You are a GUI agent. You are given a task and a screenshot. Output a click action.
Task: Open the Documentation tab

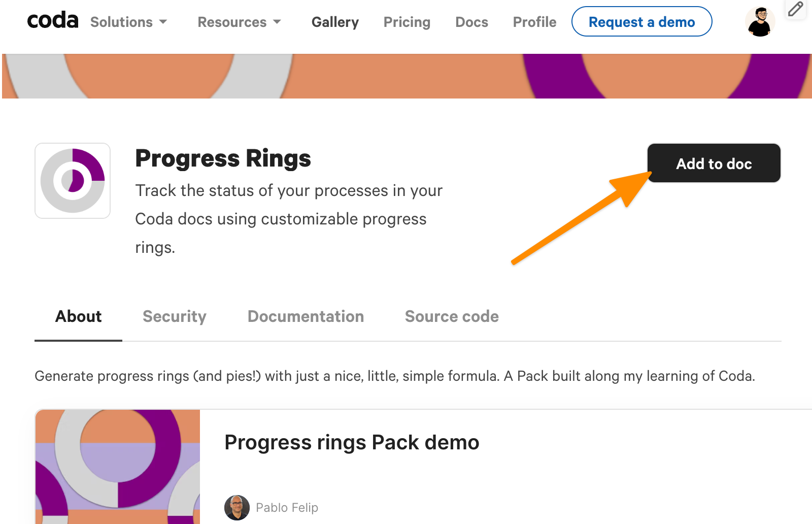tap(306, 316)
